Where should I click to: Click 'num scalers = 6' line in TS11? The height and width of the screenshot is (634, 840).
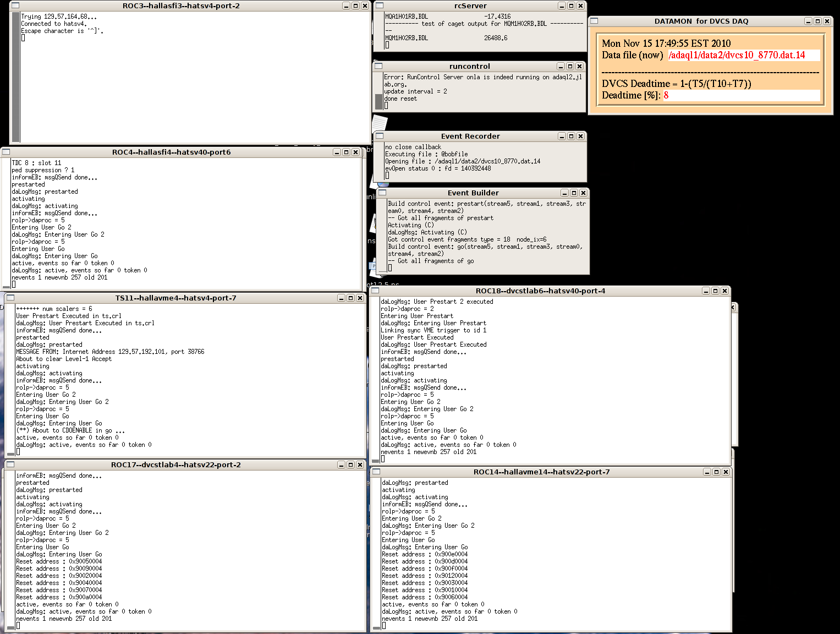click(54, 309)
